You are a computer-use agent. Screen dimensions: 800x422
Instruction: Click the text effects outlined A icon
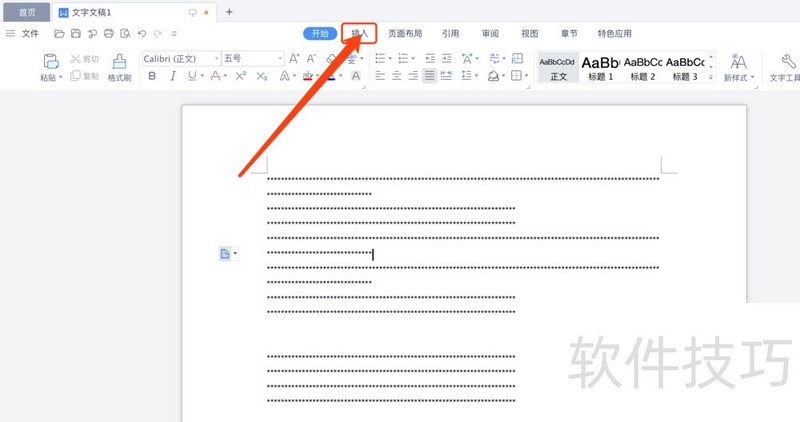coord(285,76)
